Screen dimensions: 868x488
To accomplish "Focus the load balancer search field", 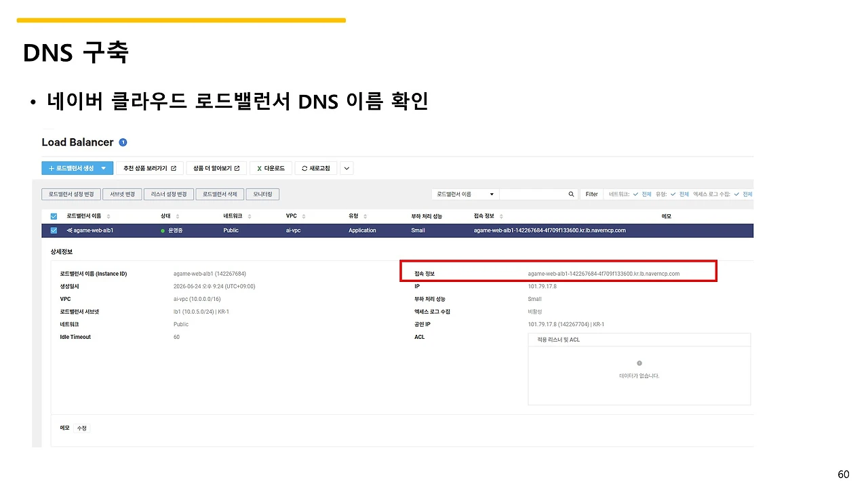I will point(532,194).
